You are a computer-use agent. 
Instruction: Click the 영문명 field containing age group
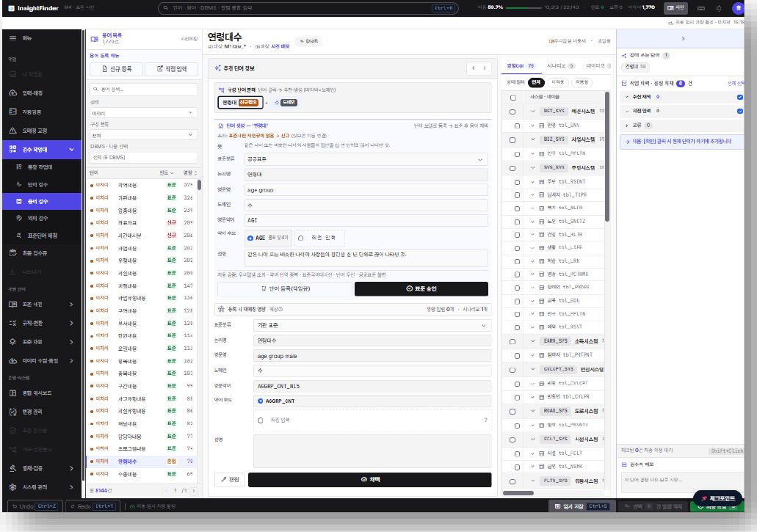[366, 190]
